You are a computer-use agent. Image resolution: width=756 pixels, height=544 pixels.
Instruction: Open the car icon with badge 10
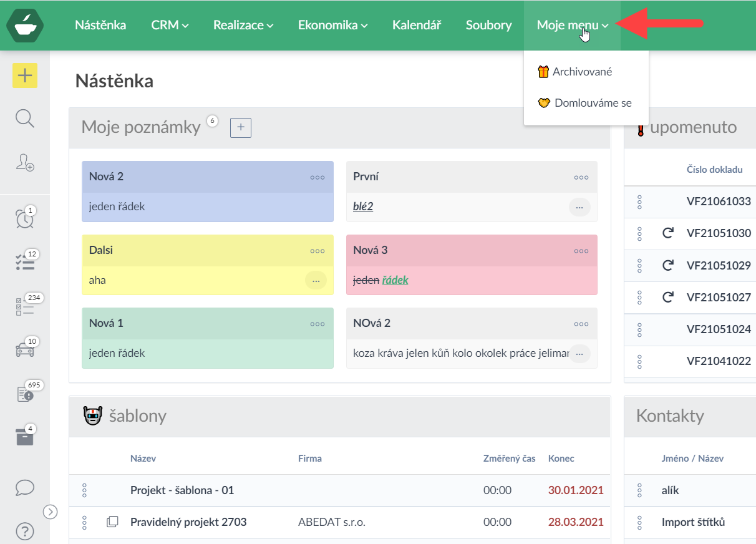click(x=25, y=349)
